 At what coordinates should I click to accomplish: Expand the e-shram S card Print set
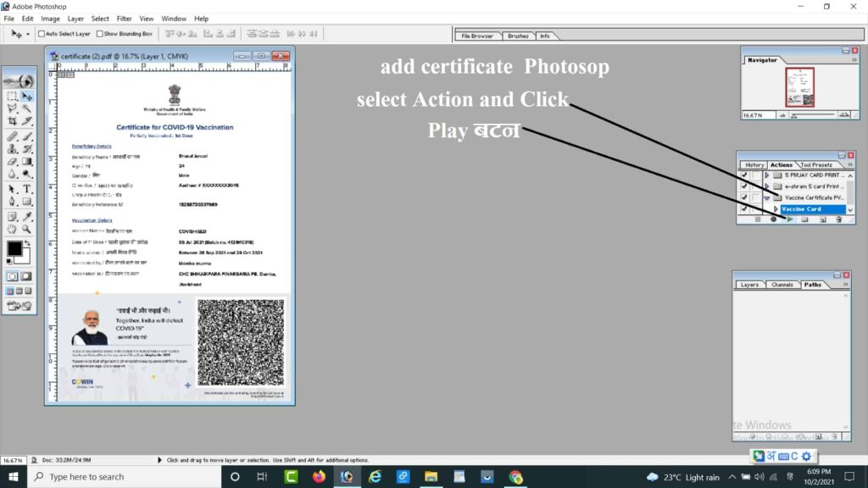click(x=766, y=186)
